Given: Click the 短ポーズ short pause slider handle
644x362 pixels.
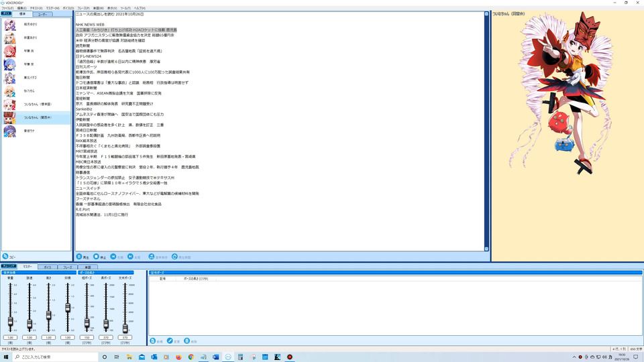Looking at the screenshot, I should tap(87, 323).
